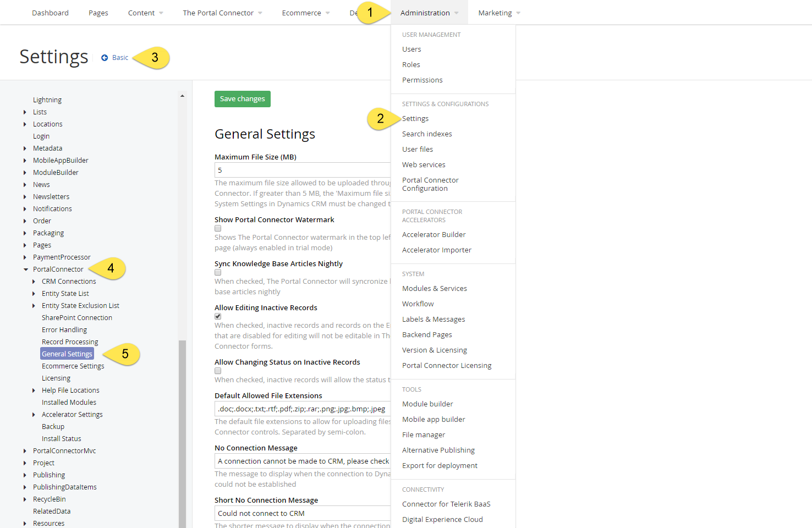
Task: Open the Dashboard link
Action: [50, 13]
